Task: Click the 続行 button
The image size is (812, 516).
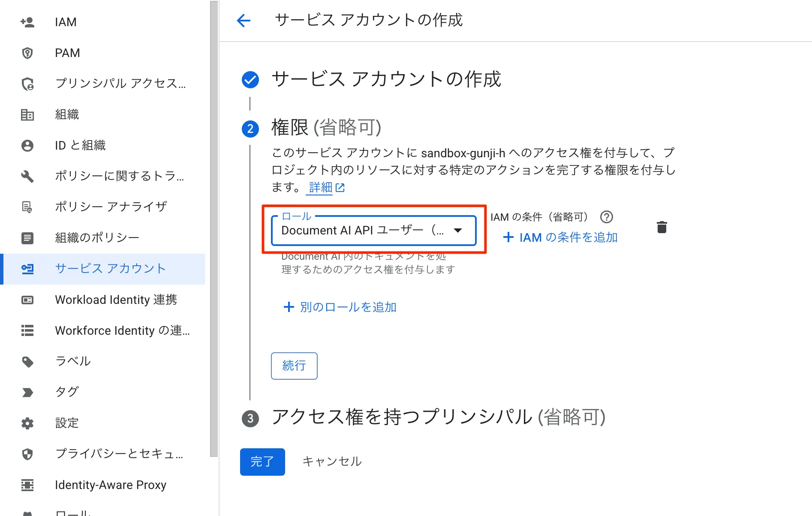Action: 294,366
